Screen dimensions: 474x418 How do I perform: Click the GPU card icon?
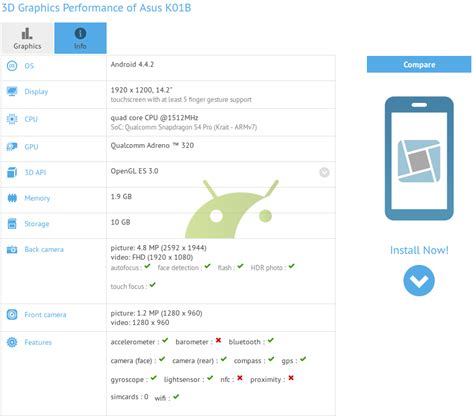coord(12,147)
